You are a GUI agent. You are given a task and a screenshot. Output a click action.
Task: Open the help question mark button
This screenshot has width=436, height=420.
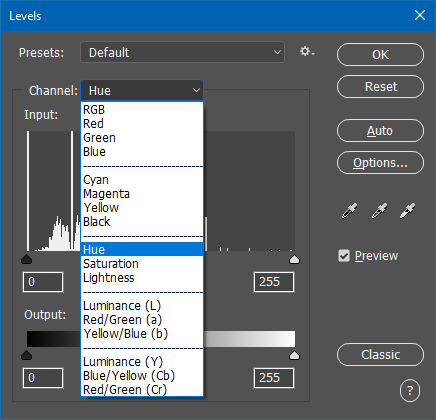(410, 390)
